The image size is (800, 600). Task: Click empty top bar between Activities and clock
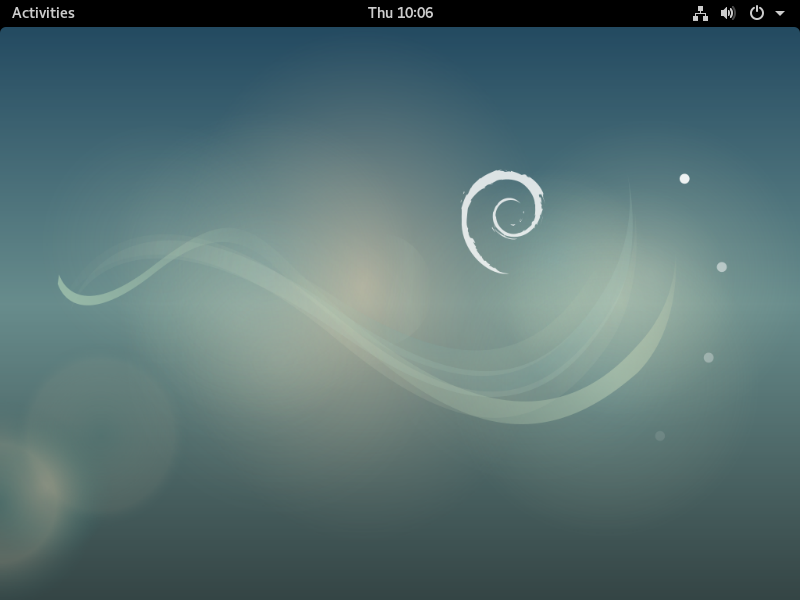[220, 13]
